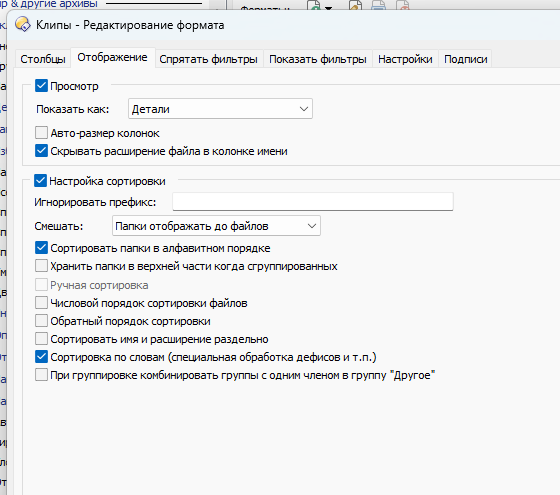Open the Показать фильтры tab
This screenshot has width=560, height=495.
click(318, 59)
